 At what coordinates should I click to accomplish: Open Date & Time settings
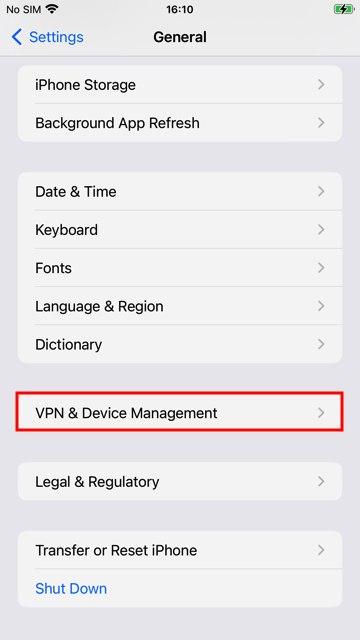[x=180, y=191]
